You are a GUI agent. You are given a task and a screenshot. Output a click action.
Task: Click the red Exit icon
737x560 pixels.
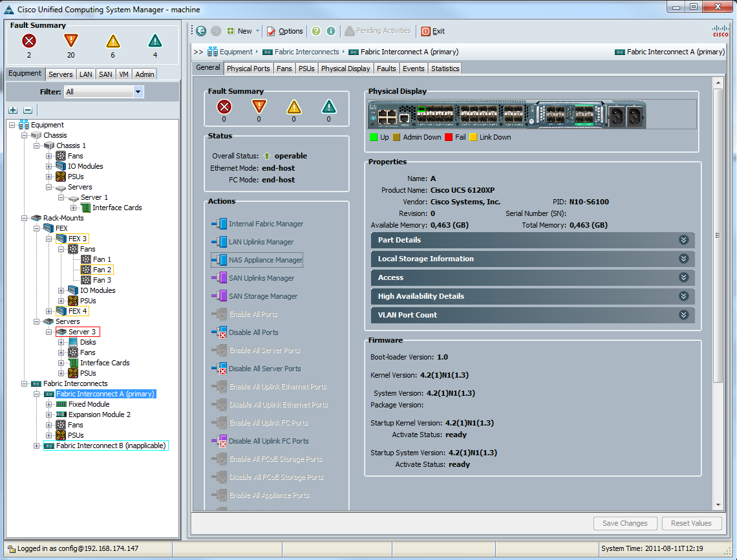[x=425, y=31]
